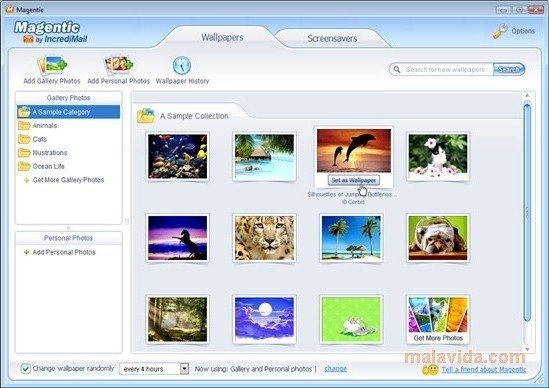Select the Animals category
The height and width of the screenshot is (388, 549).
[x=44, y=125]
